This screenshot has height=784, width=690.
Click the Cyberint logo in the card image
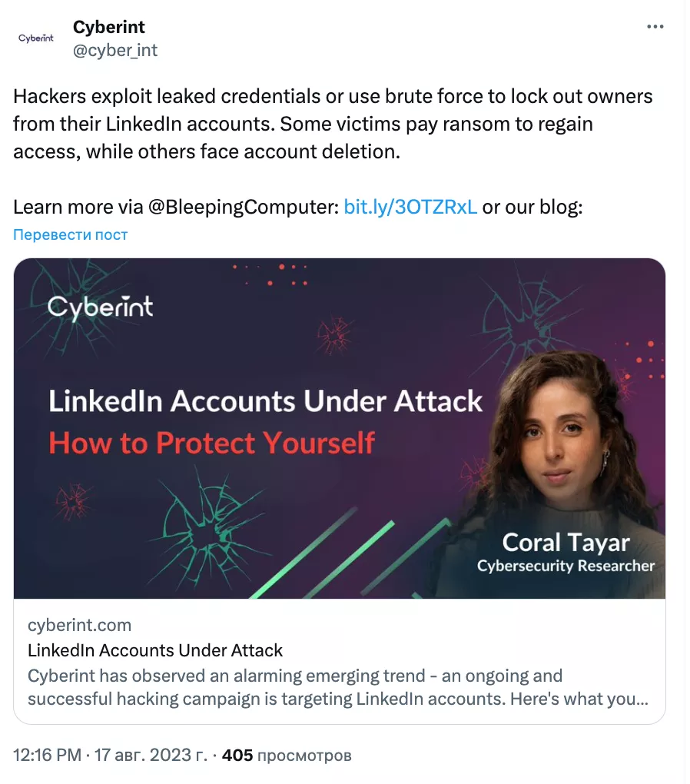click(101, 307)
